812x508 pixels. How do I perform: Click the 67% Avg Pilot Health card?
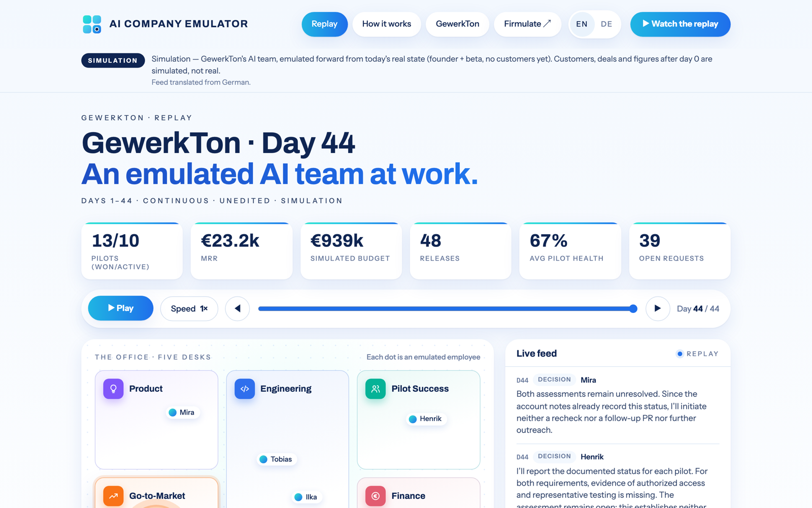570,251
